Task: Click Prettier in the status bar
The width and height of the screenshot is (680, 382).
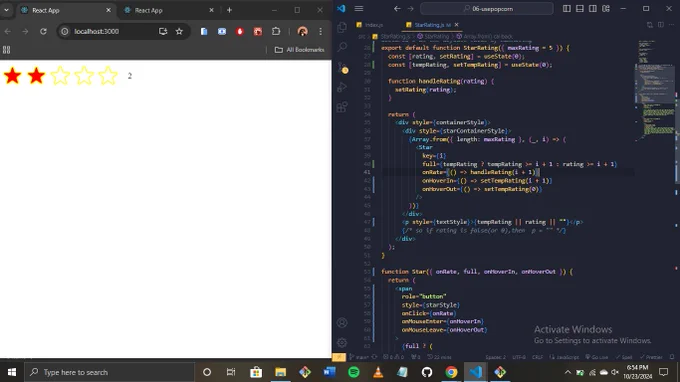Action: click(x=651, y=357)
